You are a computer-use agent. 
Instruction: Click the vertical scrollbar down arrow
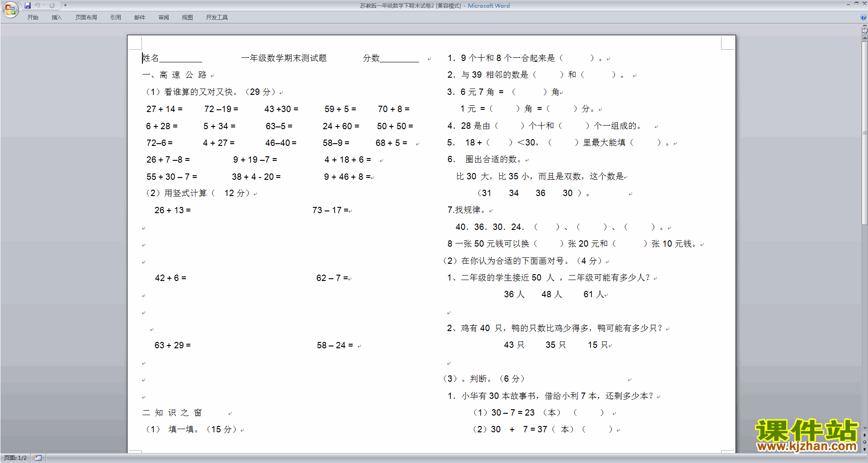(864, 428)
